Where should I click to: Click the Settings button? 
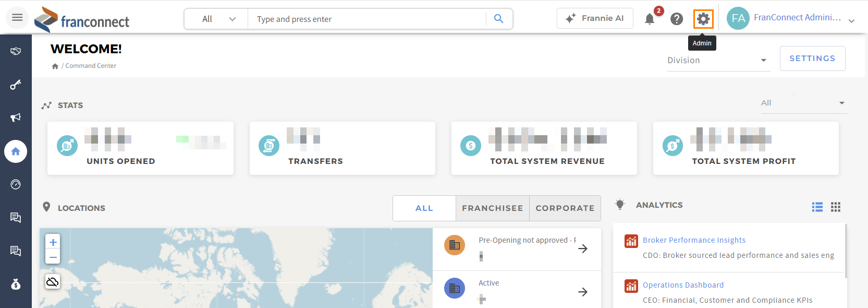coord(812,58)
